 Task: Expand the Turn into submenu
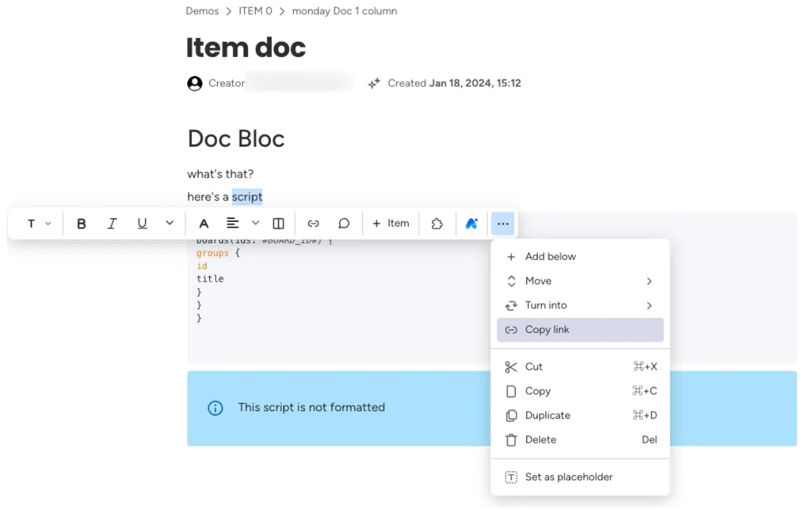(580, 305)
